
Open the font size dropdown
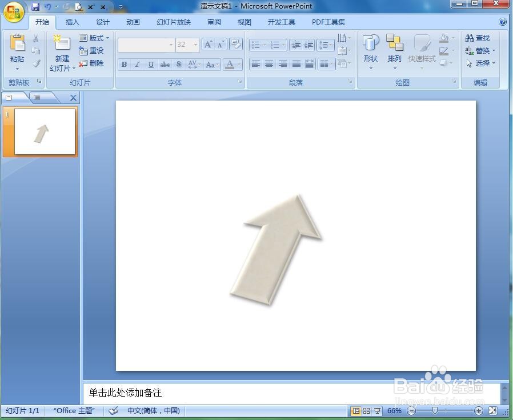(195, 45)
